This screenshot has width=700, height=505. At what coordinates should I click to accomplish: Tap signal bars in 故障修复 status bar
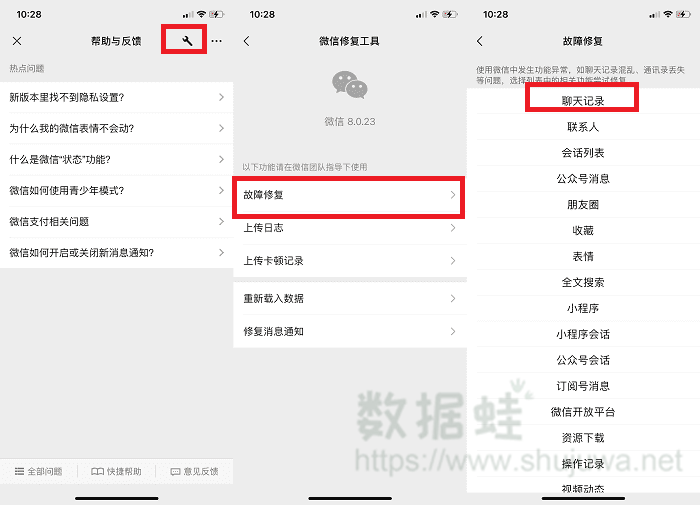click(x=654, y=15)
